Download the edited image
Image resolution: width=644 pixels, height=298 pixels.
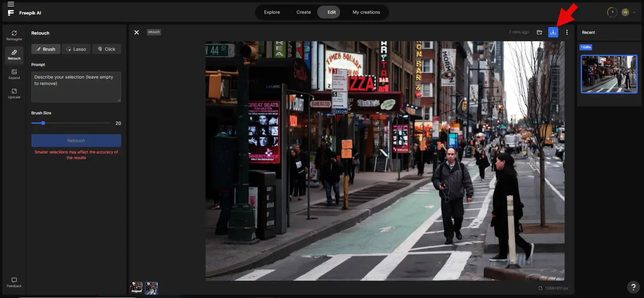553,32
